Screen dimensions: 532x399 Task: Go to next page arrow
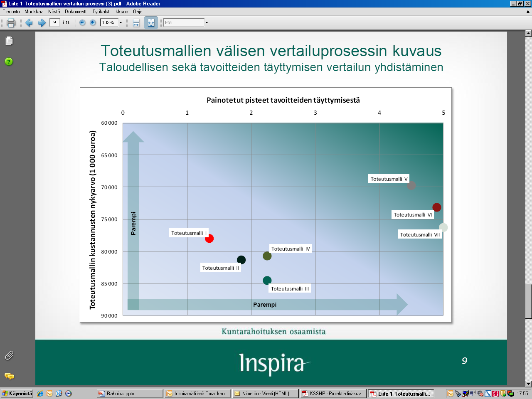pos(42,23)
